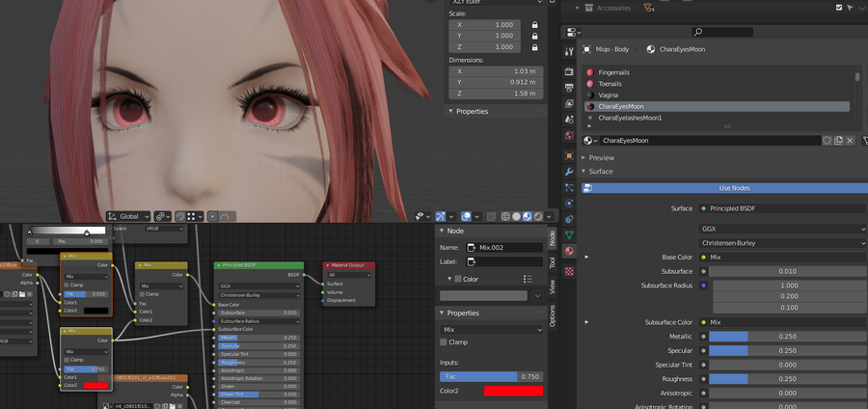Expand the Base Color row arrow
The height and width of the screenshot is (409, 868).
(586, 257)
